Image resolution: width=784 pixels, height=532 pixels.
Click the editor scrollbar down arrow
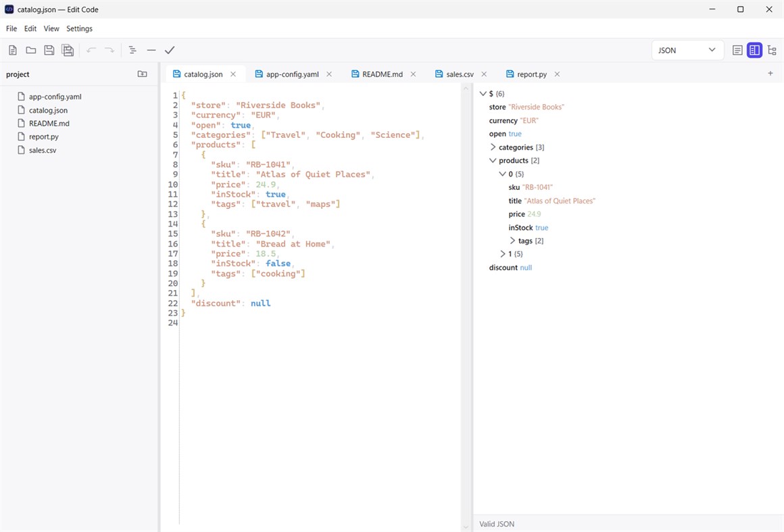466,527
